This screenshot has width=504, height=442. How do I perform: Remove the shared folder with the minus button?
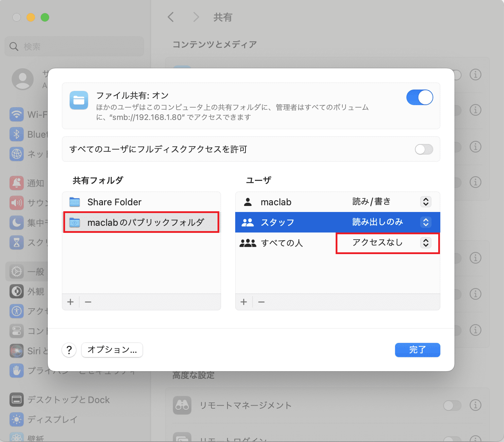pyautogui.click(x=88, y=302)
